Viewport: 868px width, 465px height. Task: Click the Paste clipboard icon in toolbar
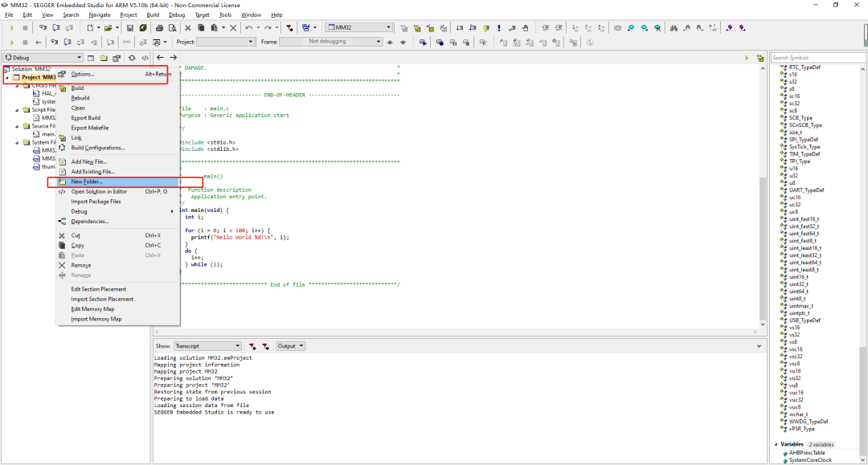[x=215, y=27]
